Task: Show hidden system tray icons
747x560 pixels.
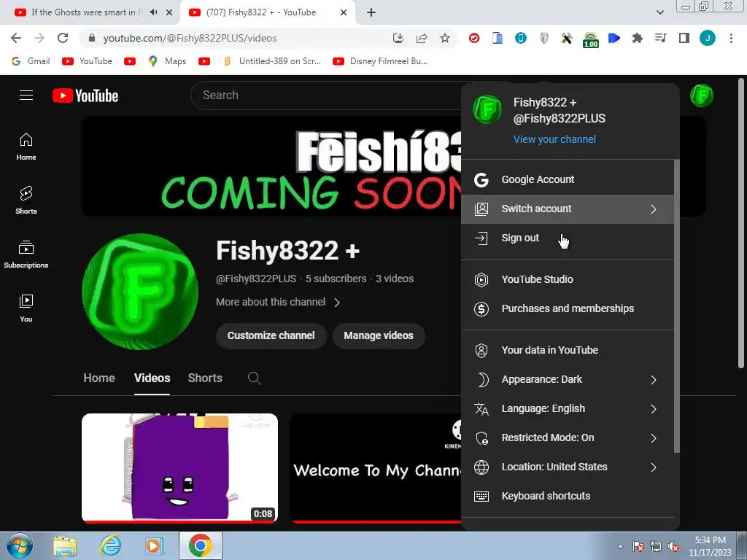Action: tap(620, 547)
